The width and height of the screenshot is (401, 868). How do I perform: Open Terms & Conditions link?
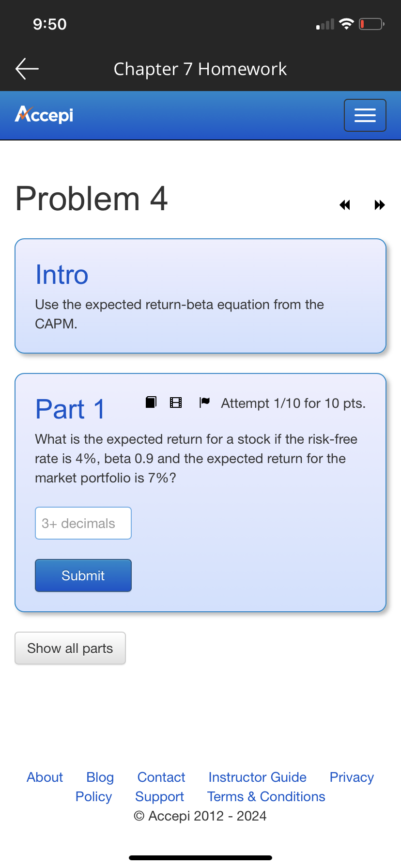[266, 796]
